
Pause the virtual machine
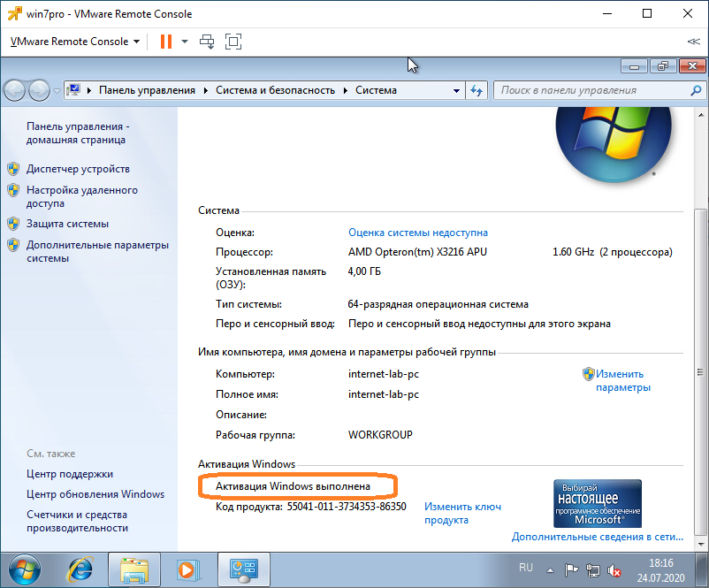point(166,42)
